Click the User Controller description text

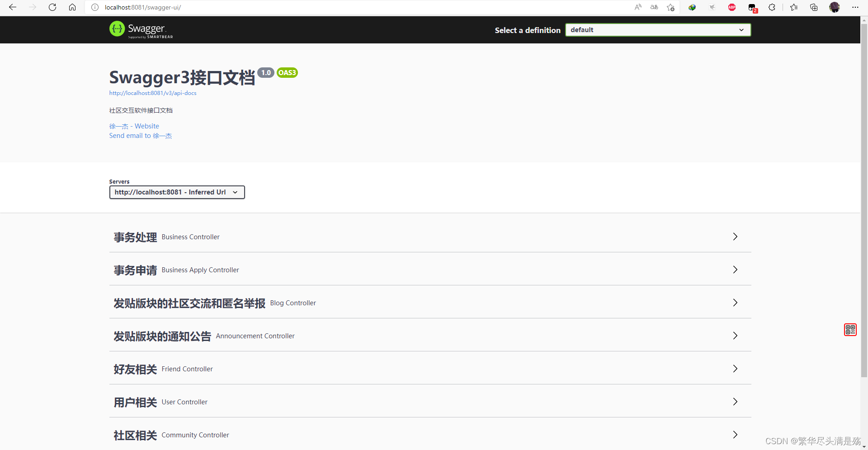pyautogui.click(x=184, y=402)
